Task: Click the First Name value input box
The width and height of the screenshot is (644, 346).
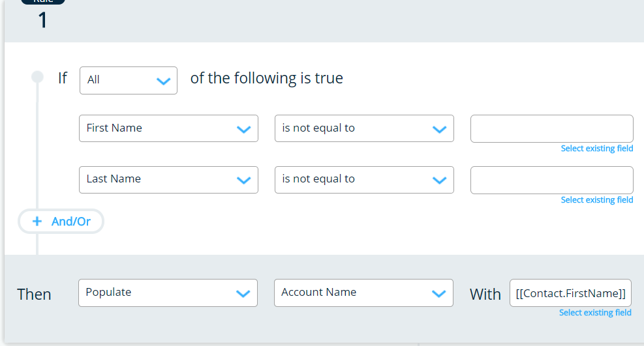Action: [551, 128]
